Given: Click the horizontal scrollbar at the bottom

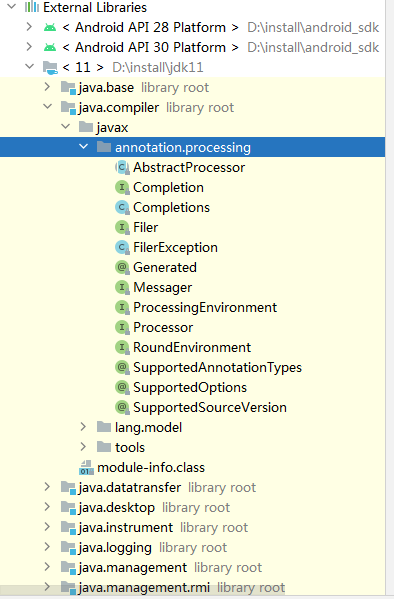Looking at the screenshot, I should click(143, 588).
